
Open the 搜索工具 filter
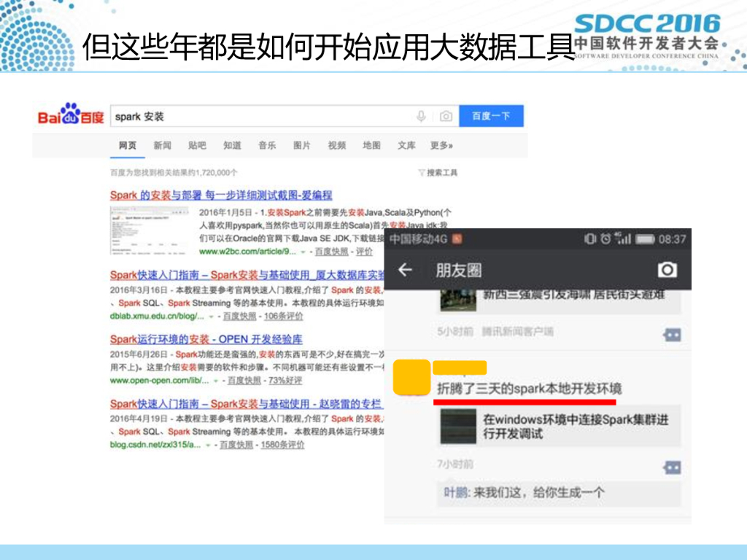pyautogui.click(x=438, y=173)
